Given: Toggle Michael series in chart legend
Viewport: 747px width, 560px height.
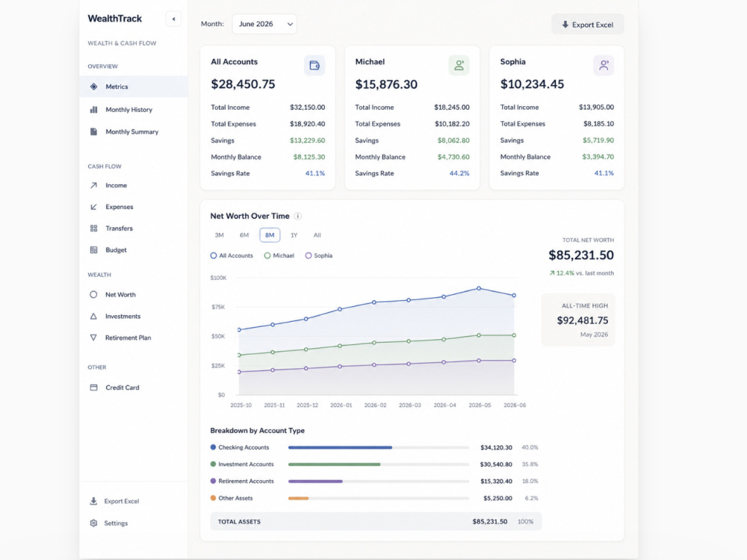Looking at the screenshot, I should point(279,255).
